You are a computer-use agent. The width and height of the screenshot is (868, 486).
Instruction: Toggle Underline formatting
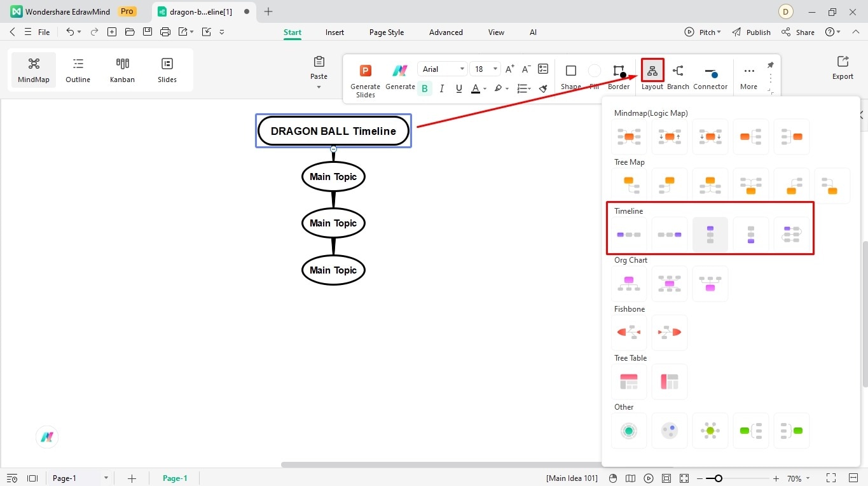tap(458, 88)
